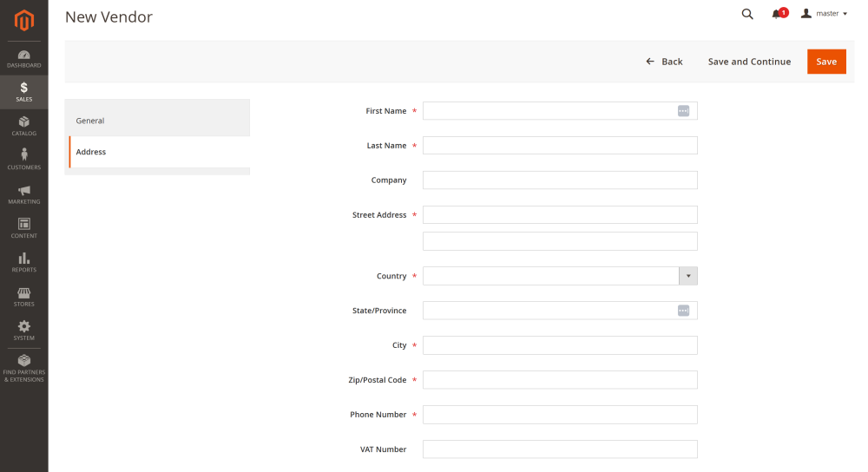Screen dimensions: 868x472
Task: Click the Magento logo icon
Action: 23,21
